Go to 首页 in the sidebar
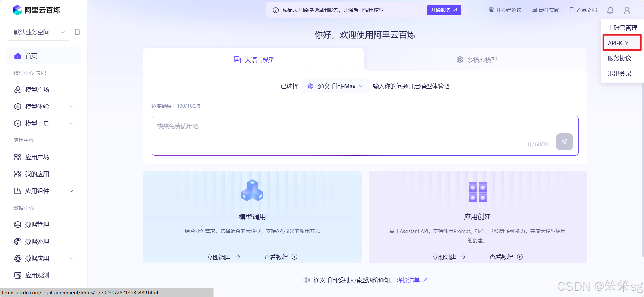The image size is (644, 297). point(43,56)
